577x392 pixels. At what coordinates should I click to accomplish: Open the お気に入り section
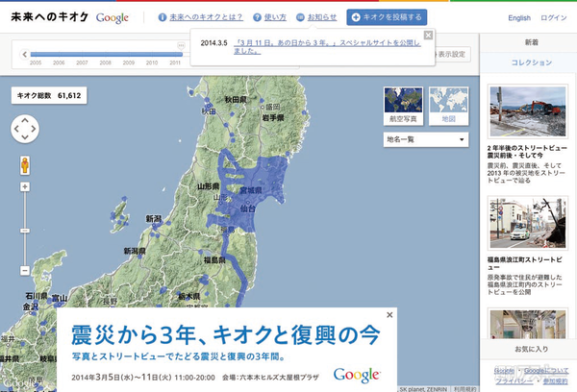532,349
